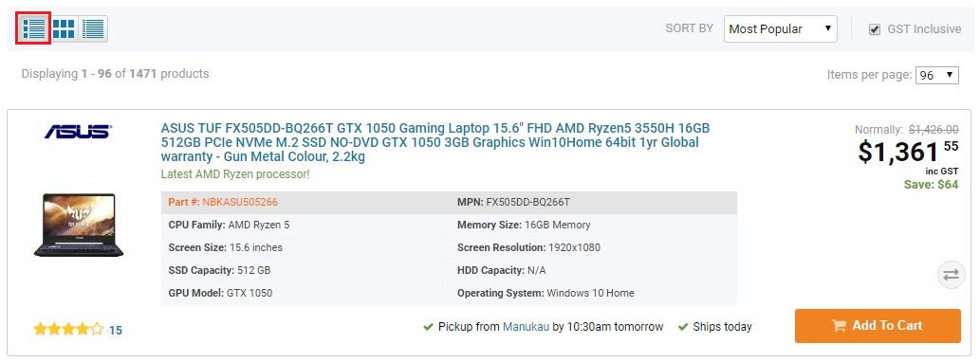Open the Most Popular sort dropdown

[x=780, y=28]
